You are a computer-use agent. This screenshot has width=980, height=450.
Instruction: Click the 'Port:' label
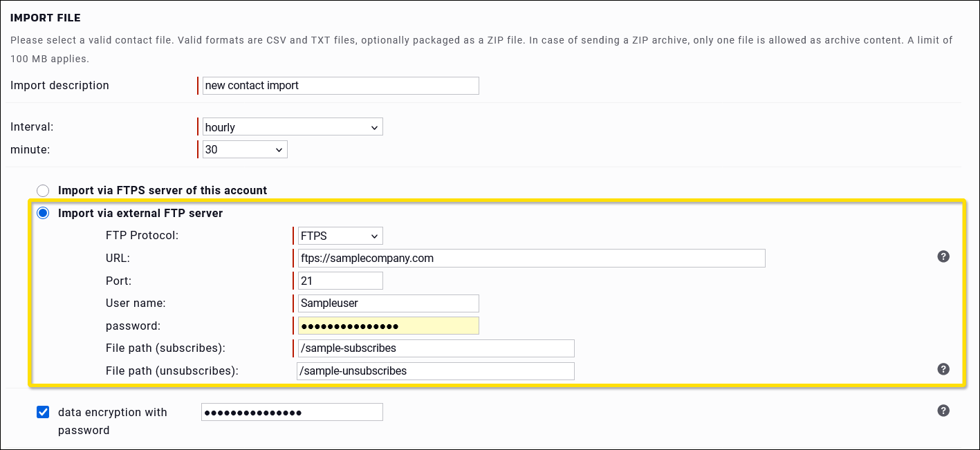click(x=118, y=281)
